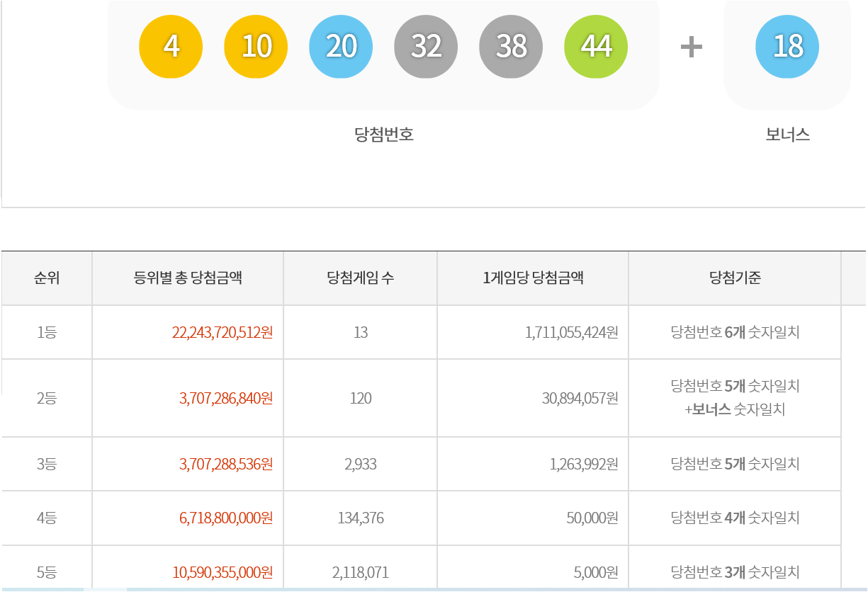Click the 1등 total prize 22,243,720,512원
The height and width of the screenshot is (592, 868).
click(x=222, y=332)
